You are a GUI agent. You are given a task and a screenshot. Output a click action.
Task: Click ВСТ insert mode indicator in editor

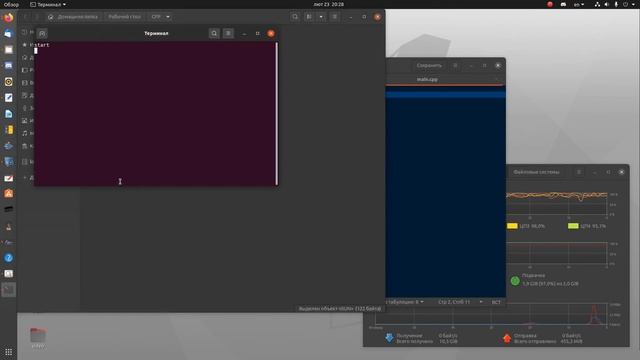[496, 302]
